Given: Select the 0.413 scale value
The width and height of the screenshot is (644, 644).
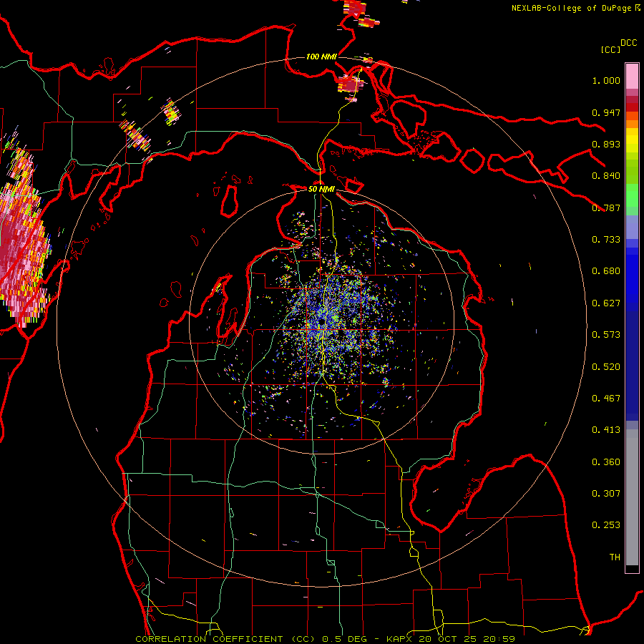Looking at the screenshot, I should 606,430.
